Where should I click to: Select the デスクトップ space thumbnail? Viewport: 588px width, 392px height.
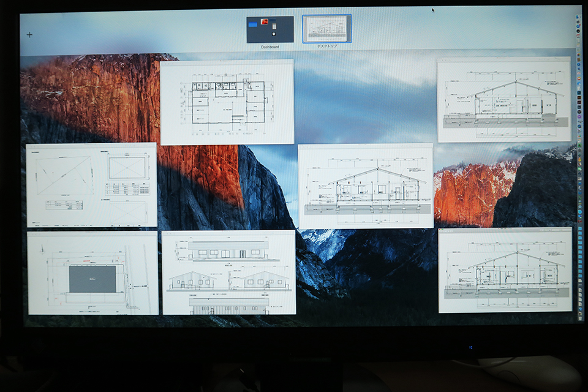[x=327, y=29]
